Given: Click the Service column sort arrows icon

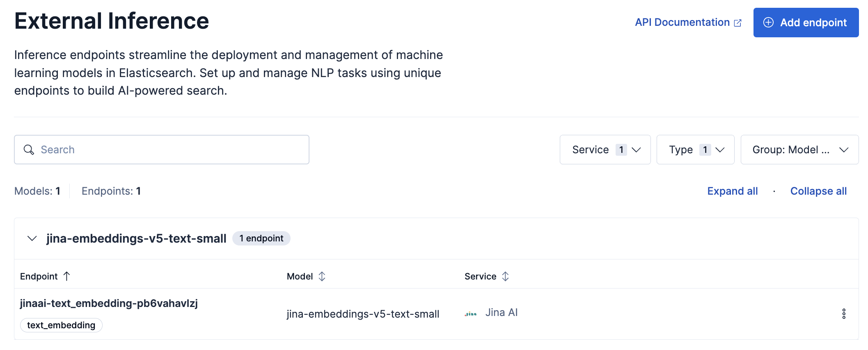Looking at the screenshot, I should (505, 276).
